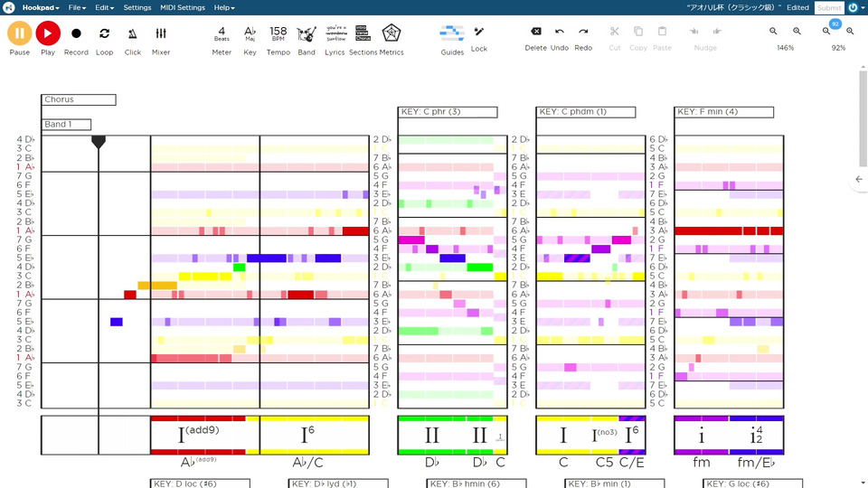The height and width of the screenshot is (488, 868).
Task: Click the song title アオハル杯（クラシック級）
Action: pos(734,8)
